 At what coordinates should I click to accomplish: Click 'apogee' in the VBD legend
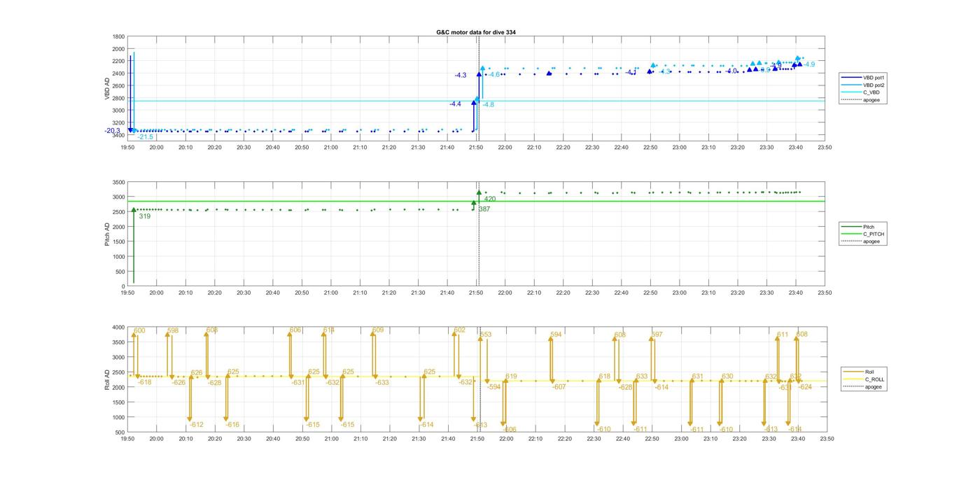coord(871,99)
